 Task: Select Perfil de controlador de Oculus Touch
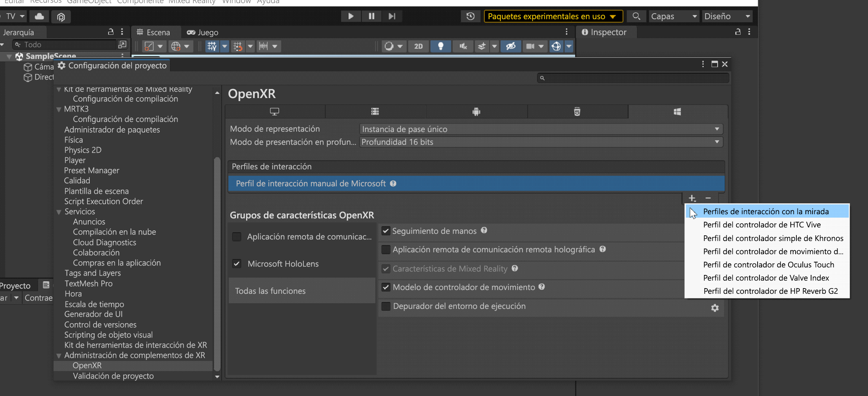tap(768, 264)
